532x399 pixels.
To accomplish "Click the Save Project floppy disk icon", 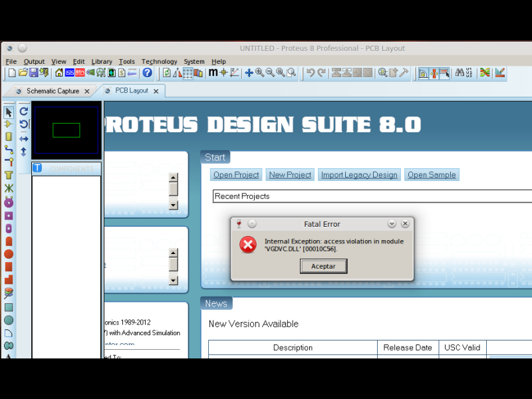I will 34,72.
